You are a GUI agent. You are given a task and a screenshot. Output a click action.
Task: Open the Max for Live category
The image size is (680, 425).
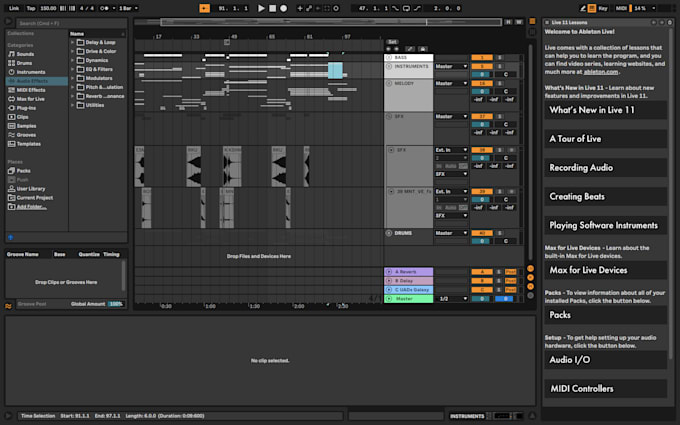point(30,99)
